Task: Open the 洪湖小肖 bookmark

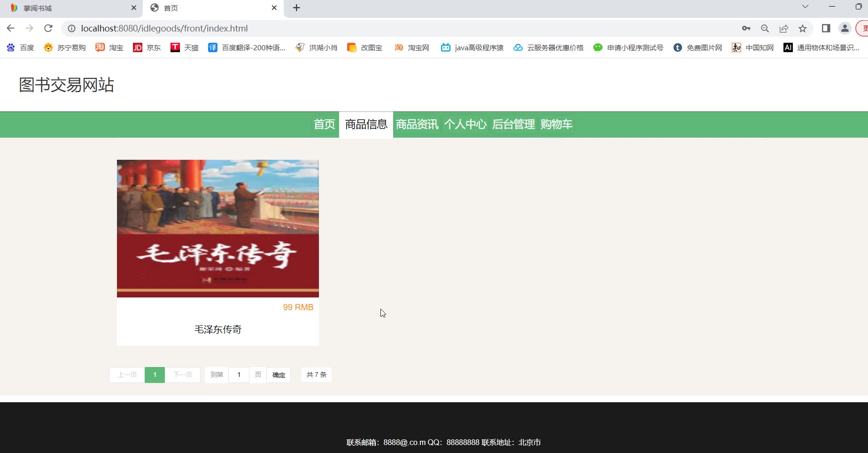Action: 317,47
